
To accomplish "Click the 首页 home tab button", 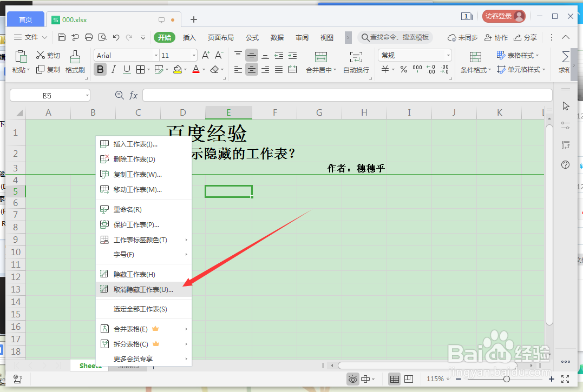I will click(25, 19).
